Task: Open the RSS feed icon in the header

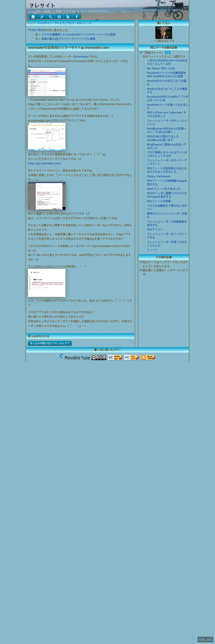Action: click(68, 17)
